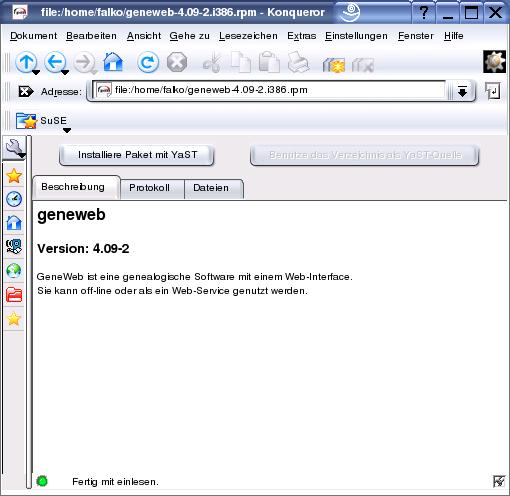Switch to the Dateien tab
The height and width of the screenshot is (496, 510).
point(214,188)
